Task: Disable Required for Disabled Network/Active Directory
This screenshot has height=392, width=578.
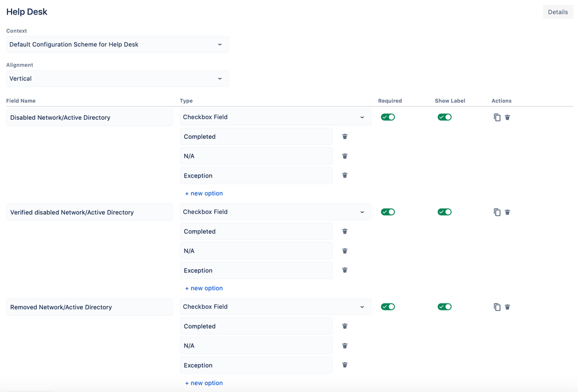Action: 388,116
